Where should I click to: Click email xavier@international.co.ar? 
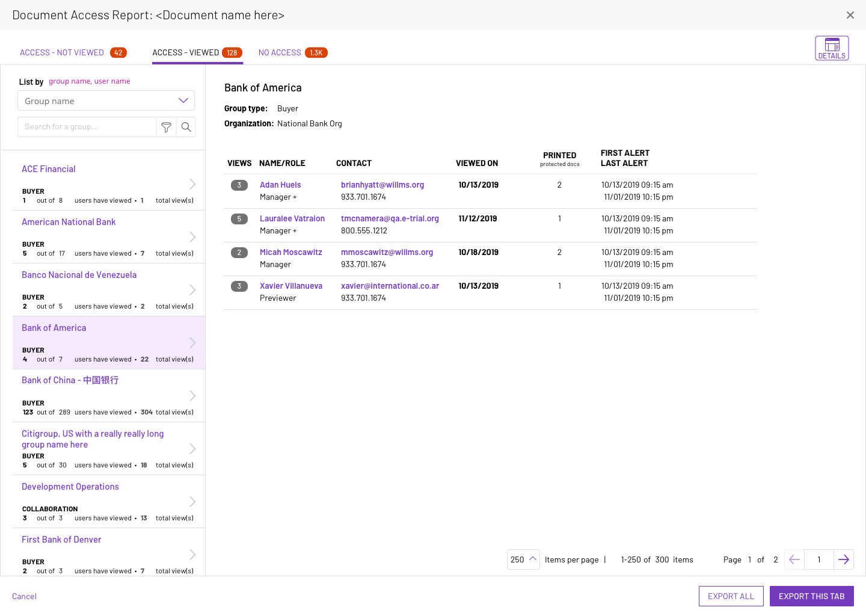click(x=390, y=286)
